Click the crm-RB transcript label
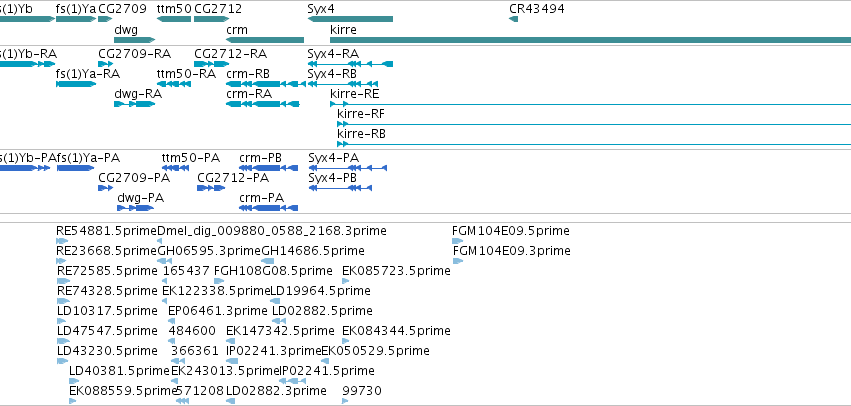The image size is (851, 406). [x=248, y=74]
